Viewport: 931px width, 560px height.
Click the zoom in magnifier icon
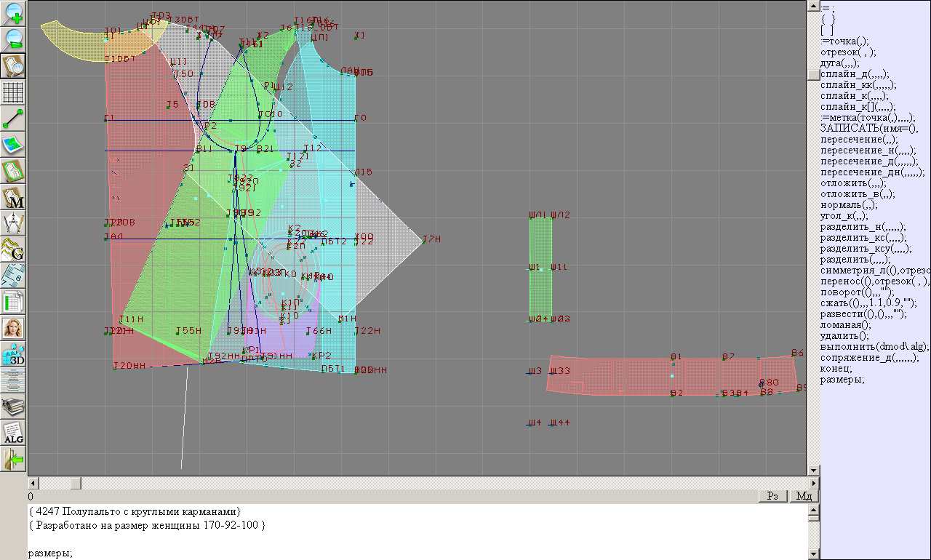(x=14, y=13)
